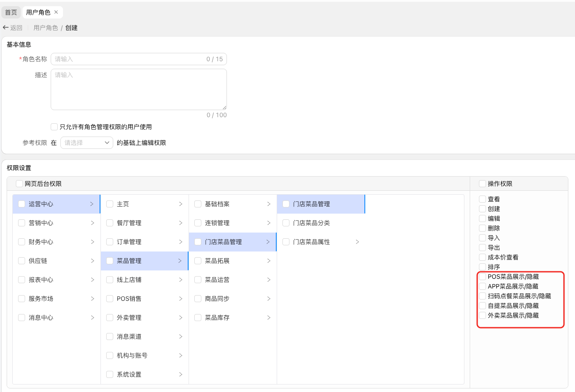
Task: Enable 只允许有角色管理权限的用户使用 checkbox
Action: 54,127
